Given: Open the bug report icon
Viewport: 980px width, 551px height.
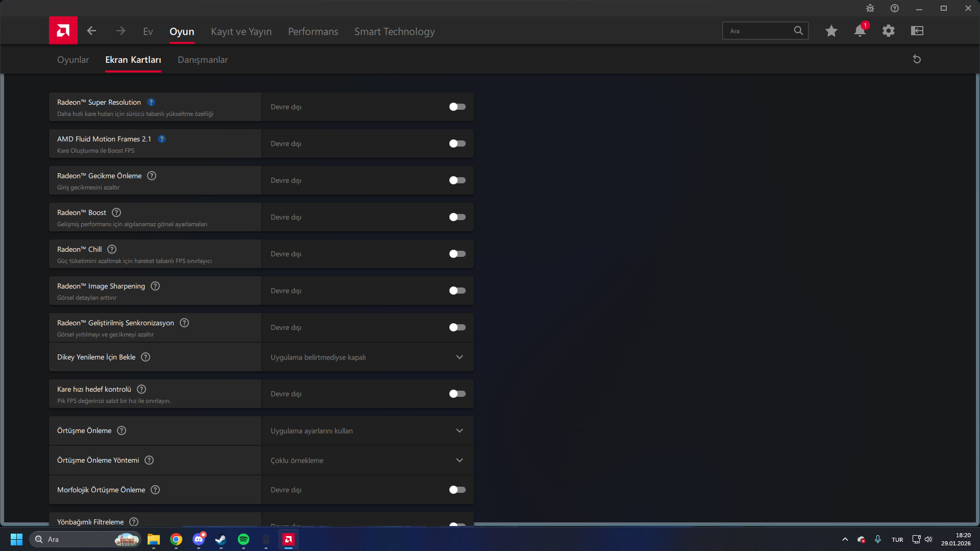Looking at the screenshot, I should tap(870, 8).
